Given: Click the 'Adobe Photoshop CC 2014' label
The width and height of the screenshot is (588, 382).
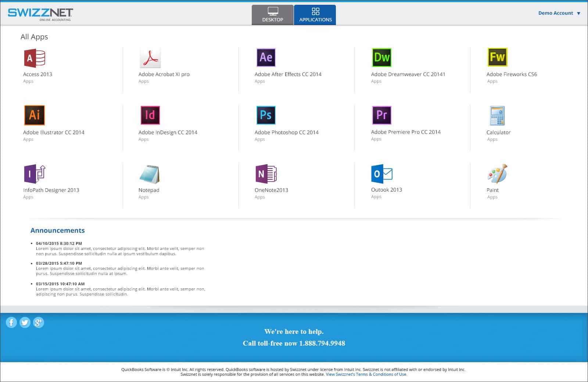Looking at the screenshot, I should point(287,132).
